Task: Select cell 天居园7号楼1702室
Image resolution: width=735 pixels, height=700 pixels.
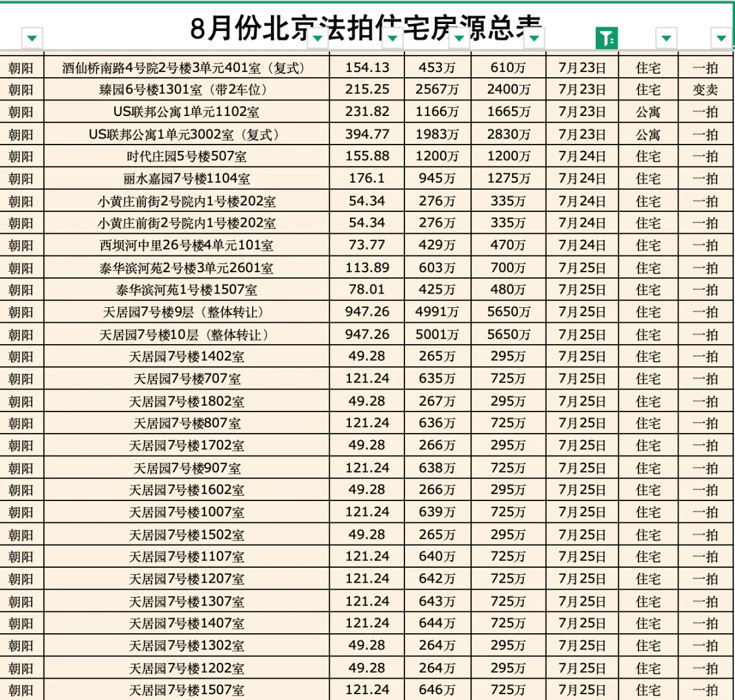Action: 187,445
